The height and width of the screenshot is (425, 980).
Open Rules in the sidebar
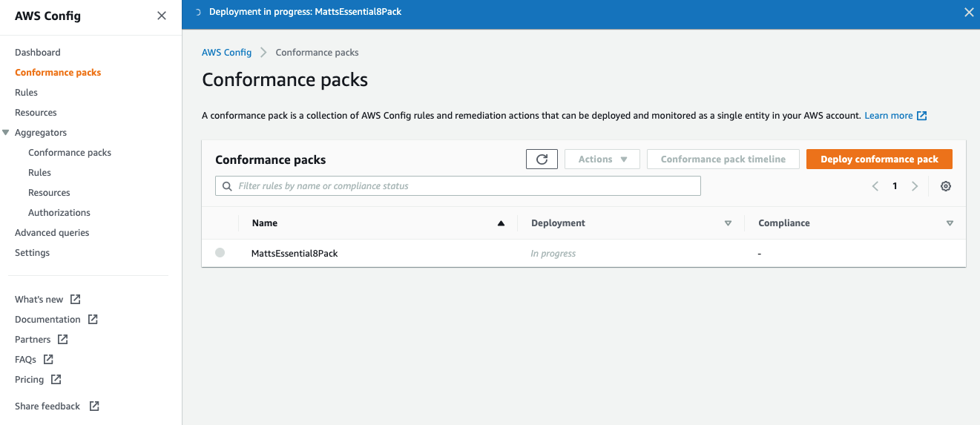26,93
